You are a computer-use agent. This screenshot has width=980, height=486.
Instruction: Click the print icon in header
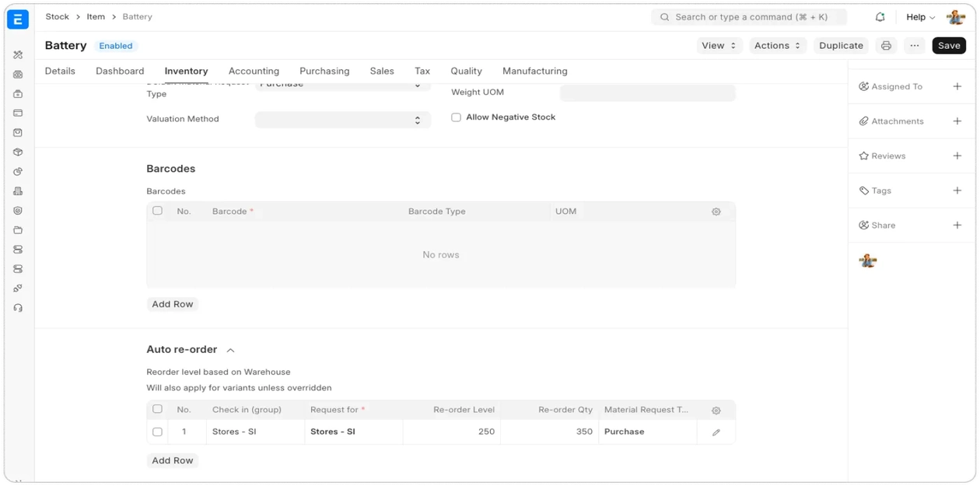click(886, 46)
